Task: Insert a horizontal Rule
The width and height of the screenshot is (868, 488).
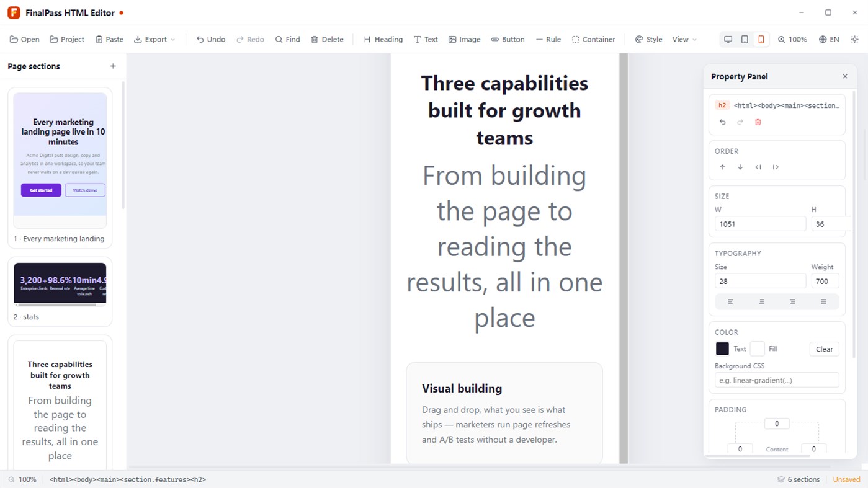Action: click(x=548, y=39)
